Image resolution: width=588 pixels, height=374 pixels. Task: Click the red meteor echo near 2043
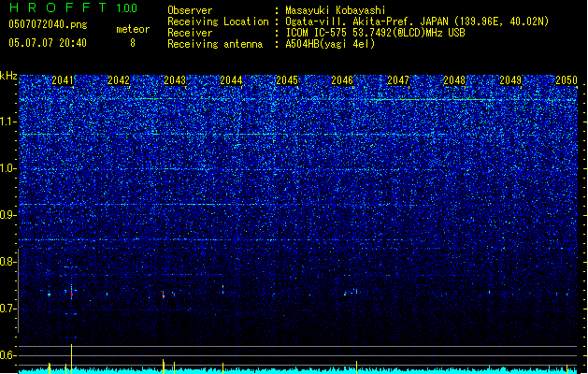click(x=163, y=295)
